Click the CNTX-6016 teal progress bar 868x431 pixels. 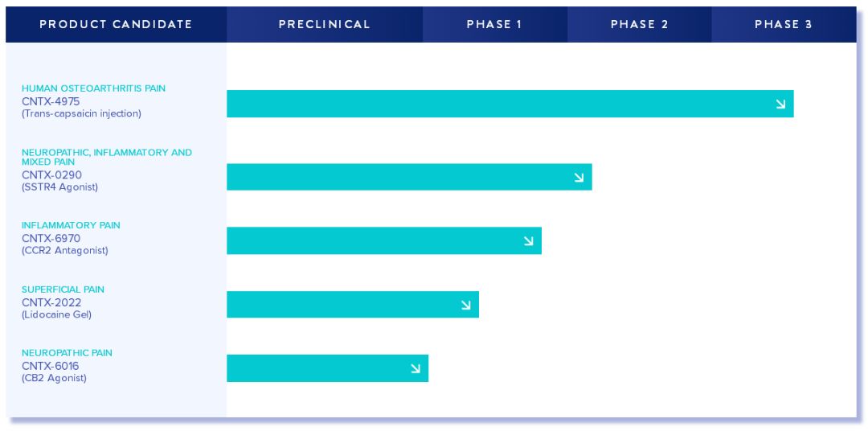[328, 368]
